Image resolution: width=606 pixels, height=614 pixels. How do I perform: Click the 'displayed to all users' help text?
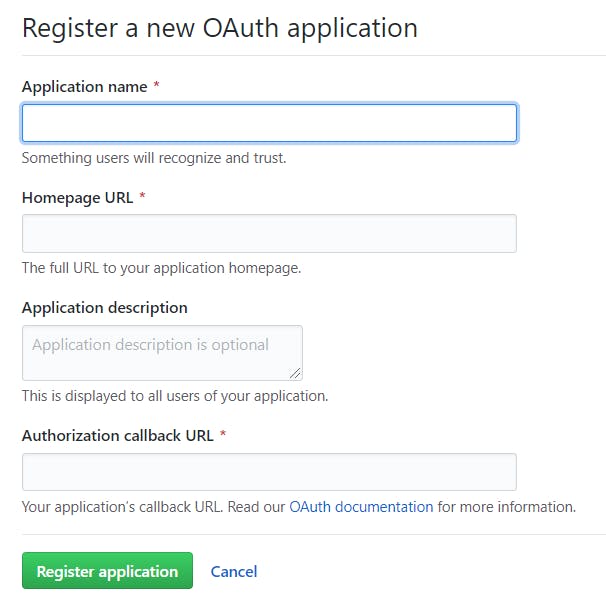pos(175,396)
